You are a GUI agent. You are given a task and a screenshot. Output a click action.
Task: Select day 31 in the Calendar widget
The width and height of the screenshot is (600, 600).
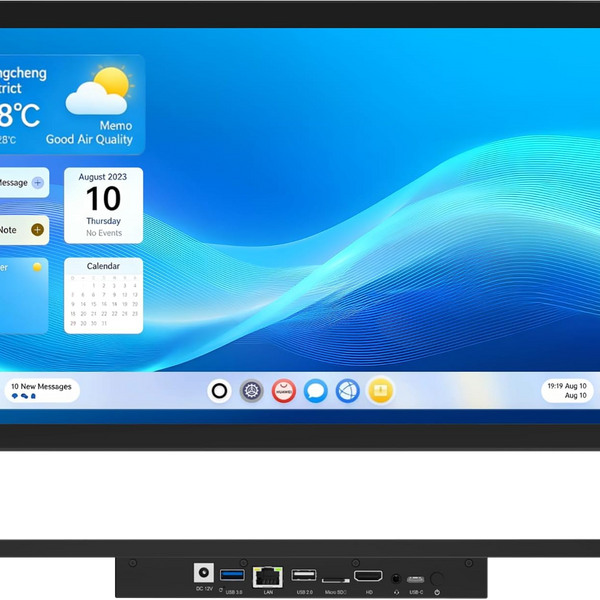coord(104,323)
